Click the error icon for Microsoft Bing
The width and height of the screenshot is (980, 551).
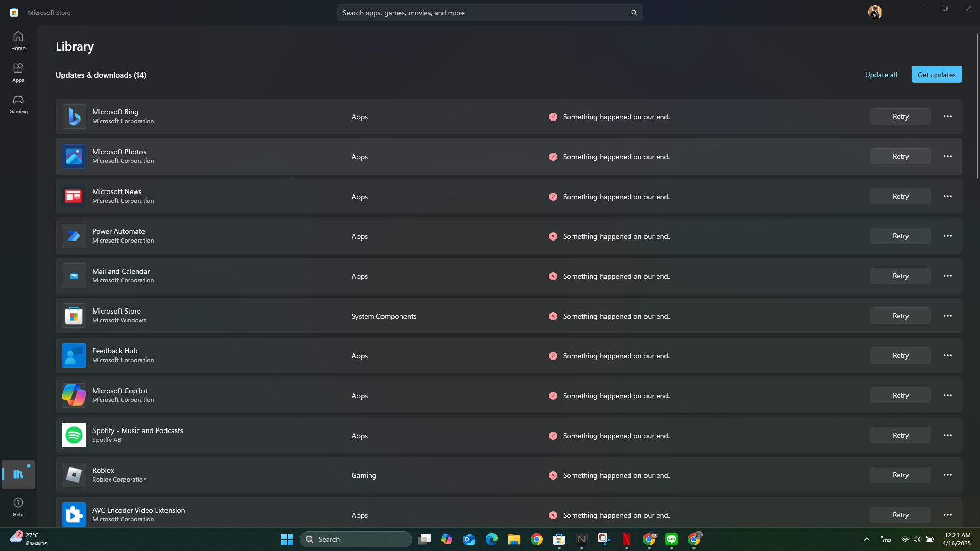point(553,117)
